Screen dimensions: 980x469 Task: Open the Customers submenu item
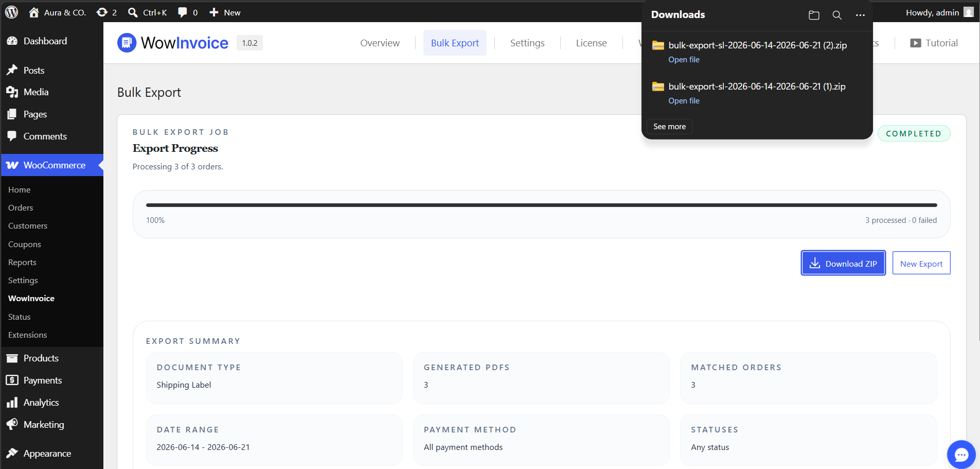28,226
